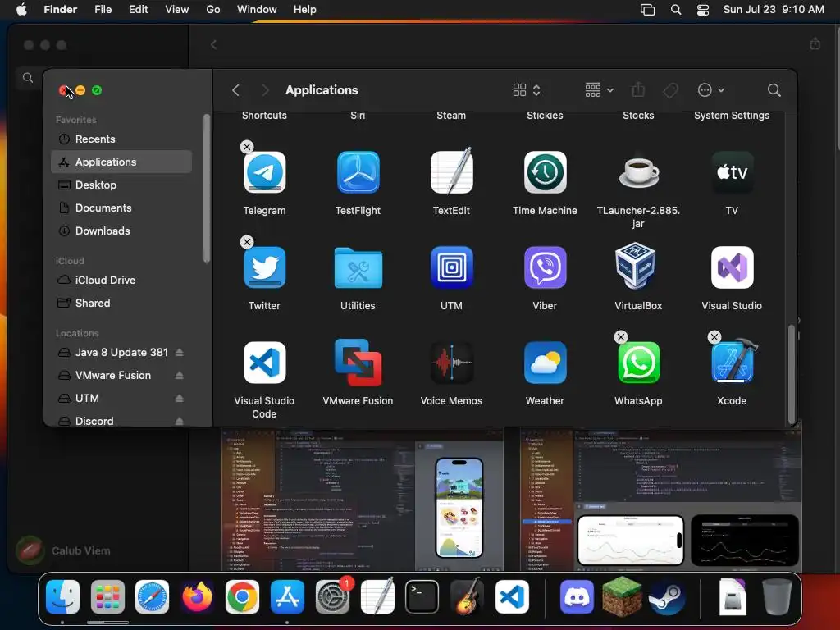The height and width of the screenshot is (630, 840).
Task: Eject the Java 8 Update 381 volume
Action: 180,353
